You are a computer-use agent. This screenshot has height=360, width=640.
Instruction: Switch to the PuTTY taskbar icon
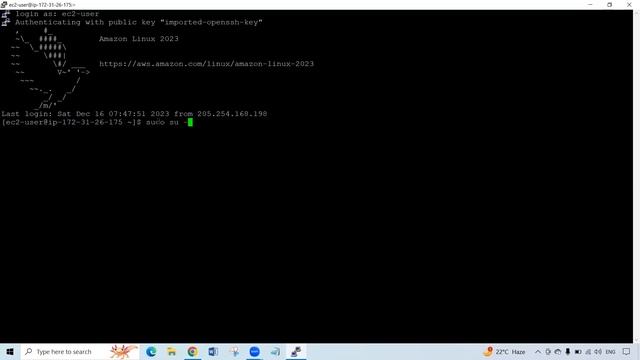click(296, 351)
